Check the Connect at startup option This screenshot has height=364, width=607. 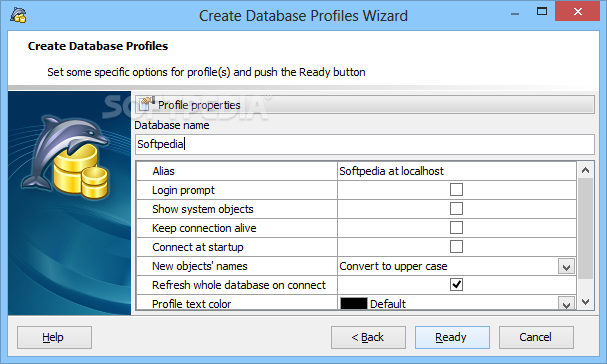[456, 247]
